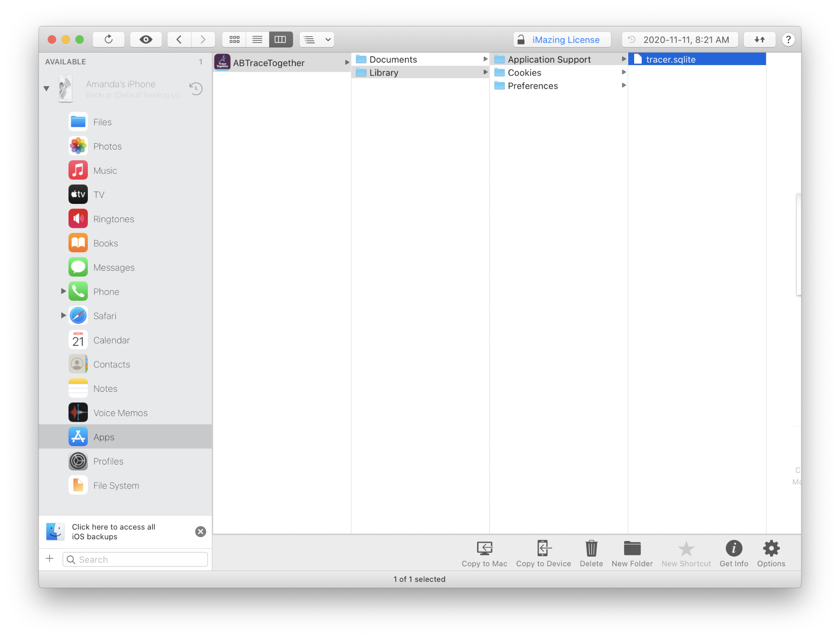This screenshot has width=840, height=639.
Task: Open Messages in sidebar
Action: [x=125, y=267]
